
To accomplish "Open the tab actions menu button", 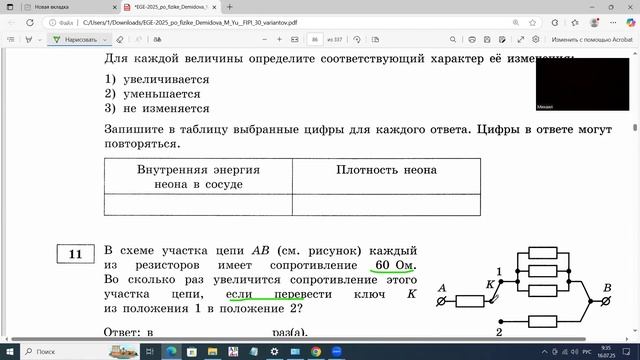I will pos(10,7).
